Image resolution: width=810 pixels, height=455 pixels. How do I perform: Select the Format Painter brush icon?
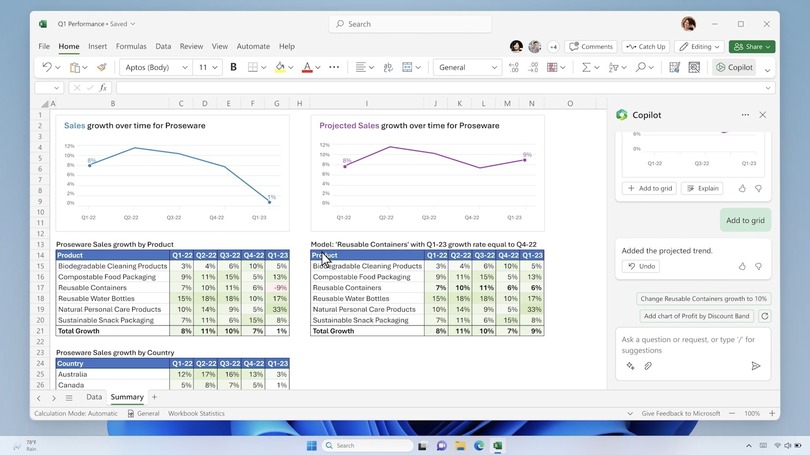pos(102,67)
